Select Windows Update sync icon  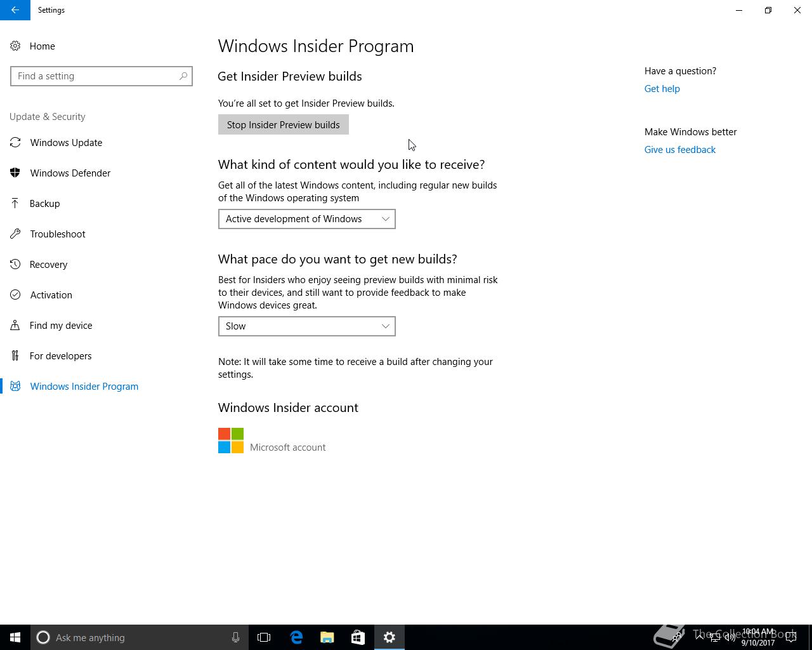[x=15, y=142]
